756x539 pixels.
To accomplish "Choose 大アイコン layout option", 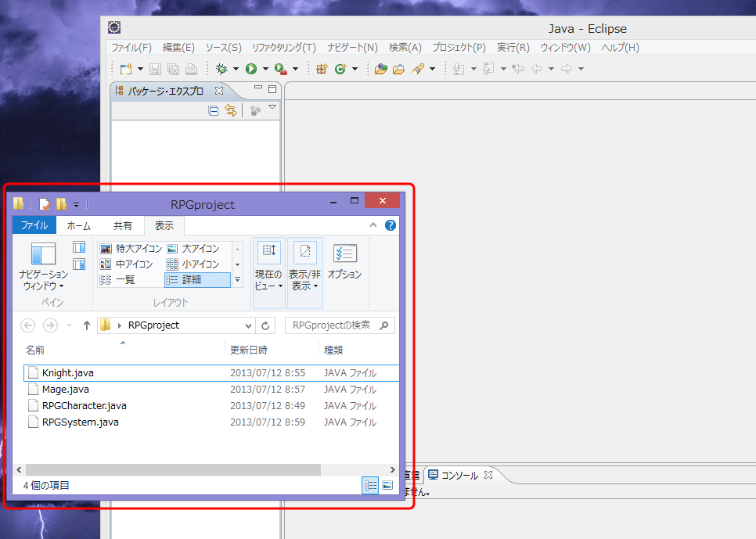I will click(193, 249).
